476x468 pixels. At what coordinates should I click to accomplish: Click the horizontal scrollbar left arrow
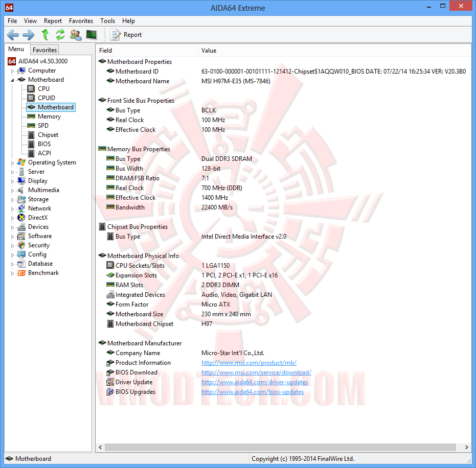pyautogui.click(x=101, y=448)
